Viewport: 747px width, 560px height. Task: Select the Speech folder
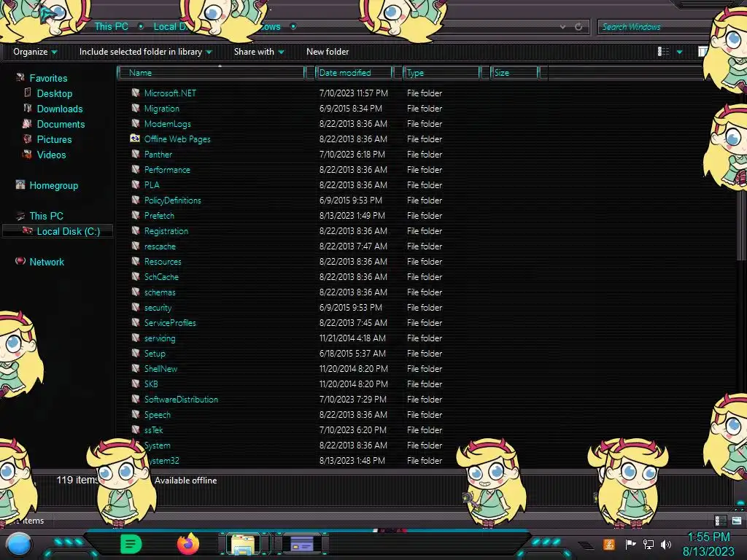click(158, 415)
